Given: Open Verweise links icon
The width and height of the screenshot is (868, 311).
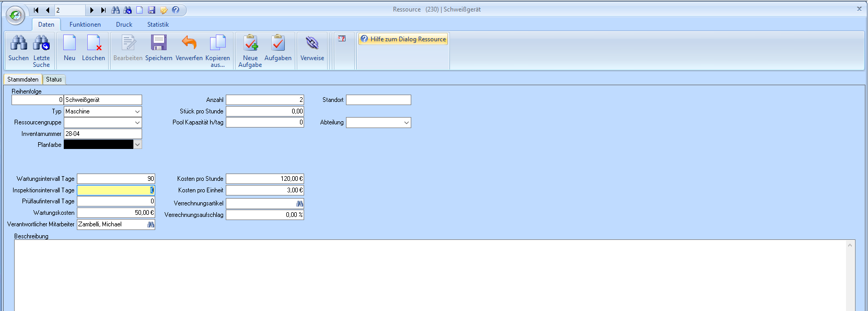Looking at the screenshot, I should [312, 43].
